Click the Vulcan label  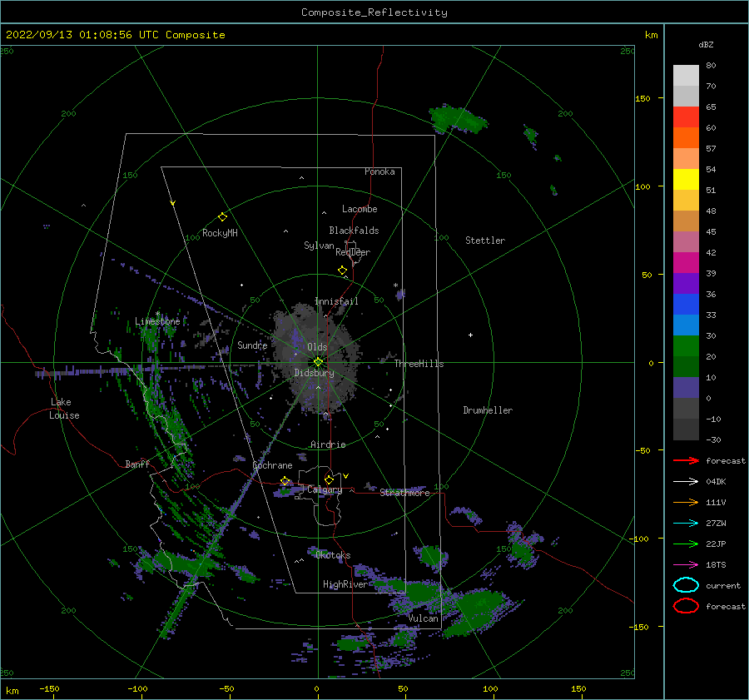point(424,618)
